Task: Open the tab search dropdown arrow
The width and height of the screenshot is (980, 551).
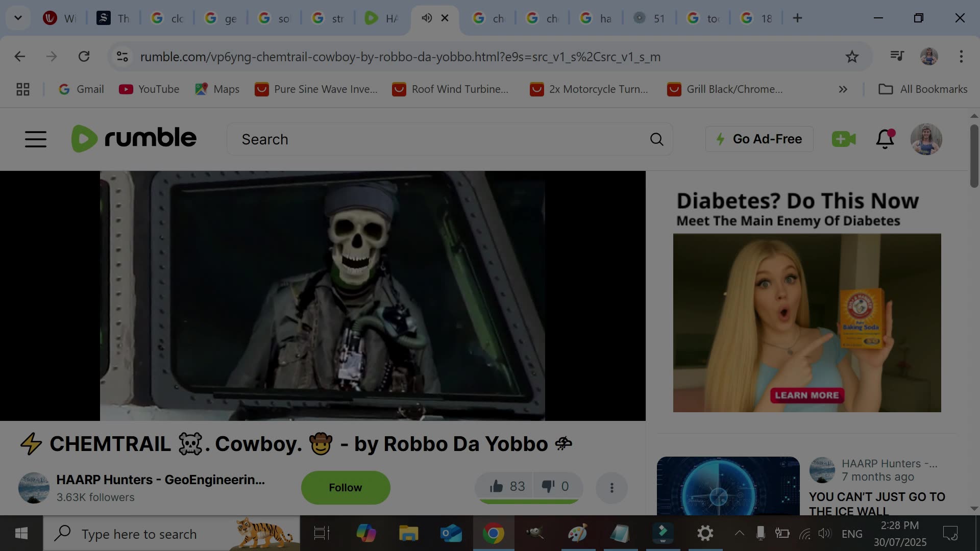Action: tap(18, 18)
